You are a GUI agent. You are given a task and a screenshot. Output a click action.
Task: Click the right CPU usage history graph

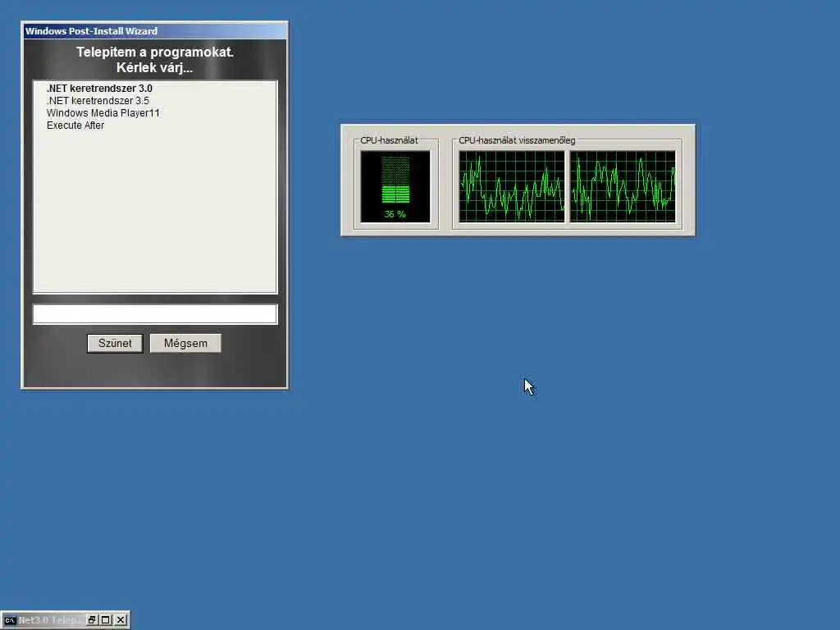[623, 186]
